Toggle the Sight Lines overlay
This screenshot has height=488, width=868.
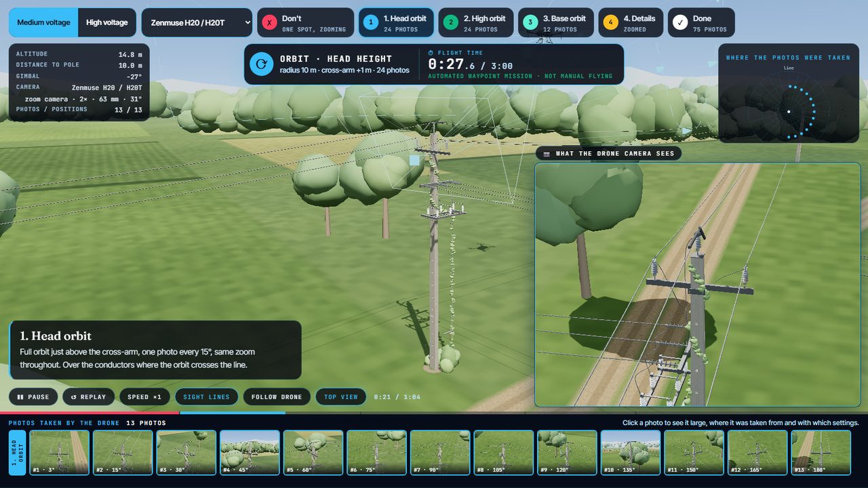(207, 396)
